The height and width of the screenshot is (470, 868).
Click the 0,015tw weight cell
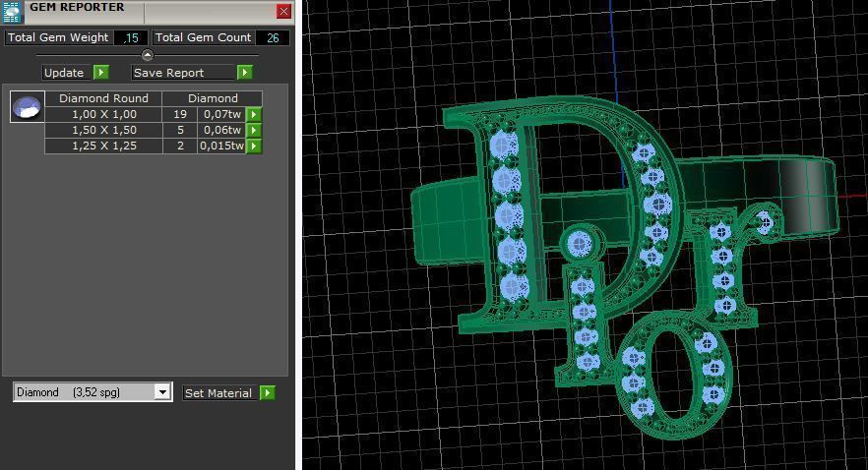point(221,146)
